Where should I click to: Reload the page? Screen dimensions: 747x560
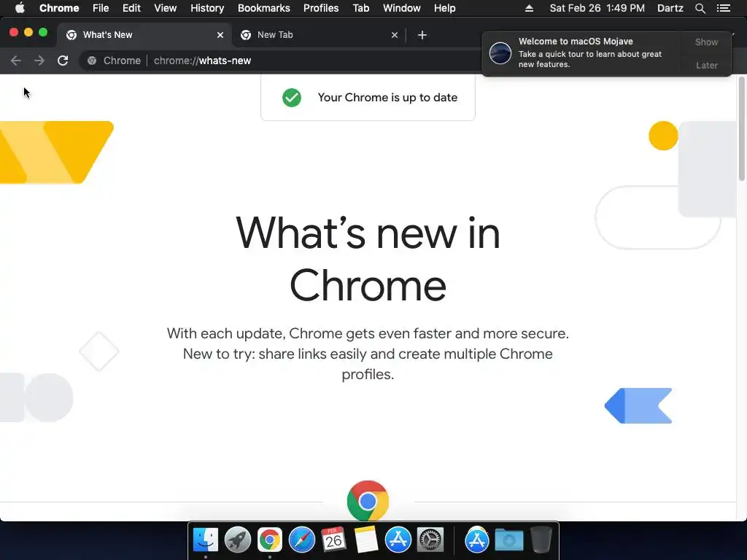pyautogui.click(x=63, y=61)
